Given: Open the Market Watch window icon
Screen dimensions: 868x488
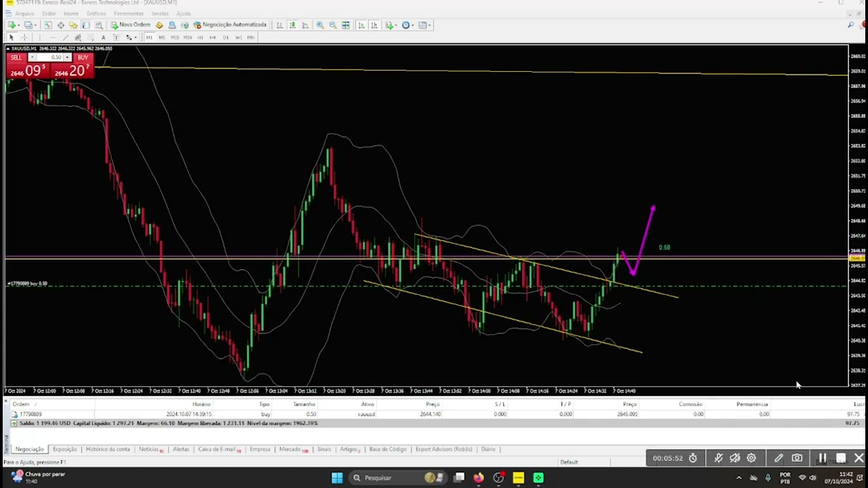Looking at the screenshot, I should 47,25.
